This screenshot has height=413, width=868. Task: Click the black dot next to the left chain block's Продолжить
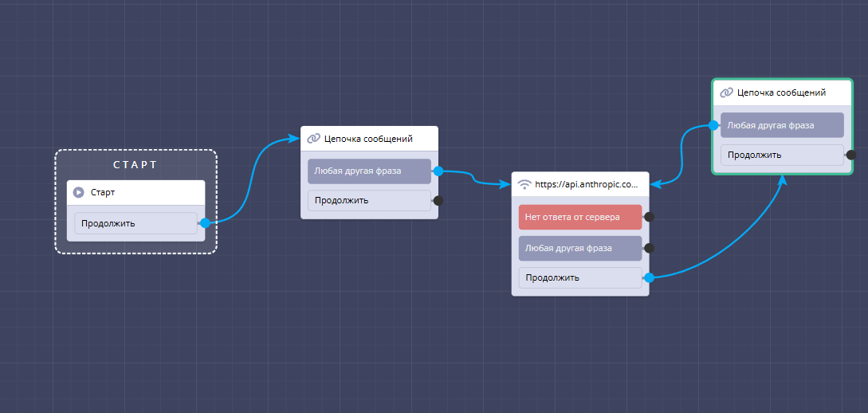point(438,201)
